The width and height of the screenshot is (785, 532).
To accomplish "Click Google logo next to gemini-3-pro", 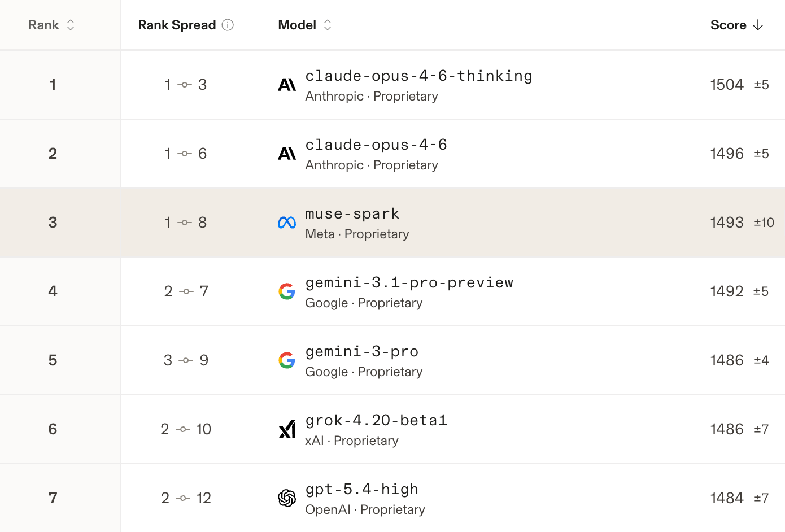I will click(x=287, y=360).
